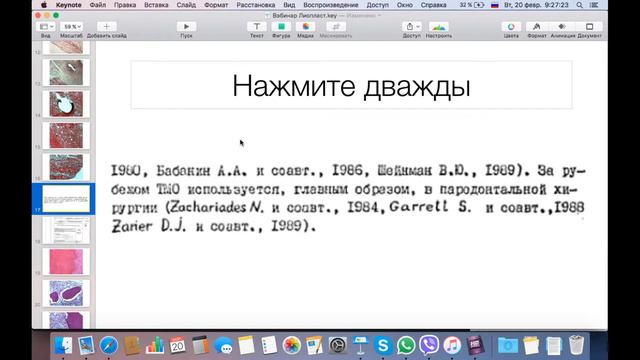Image resolution: width=640 pixels, height=360 pixels.
Task: Click the document title Вэбинар Лиопласт.key
Action: click(x=304, y=16)
